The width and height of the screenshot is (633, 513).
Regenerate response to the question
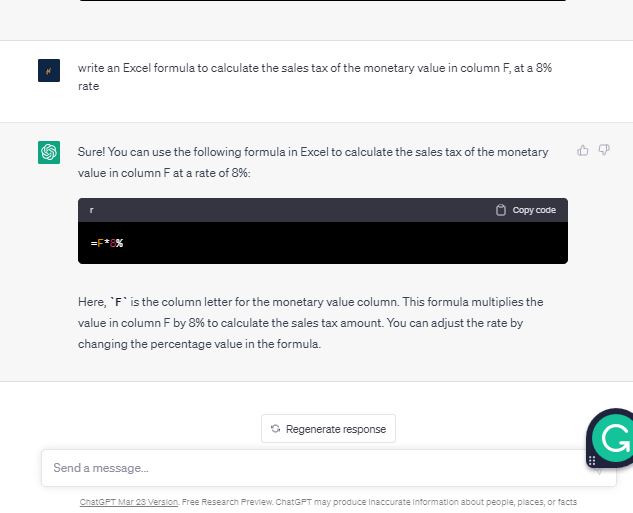(328, 429)
